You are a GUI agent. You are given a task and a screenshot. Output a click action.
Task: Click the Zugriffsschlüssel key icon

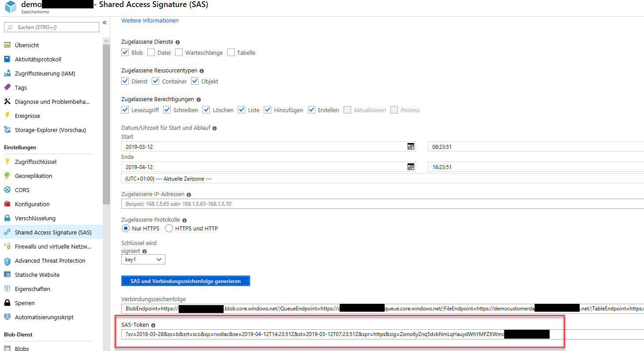coord(7,162)
